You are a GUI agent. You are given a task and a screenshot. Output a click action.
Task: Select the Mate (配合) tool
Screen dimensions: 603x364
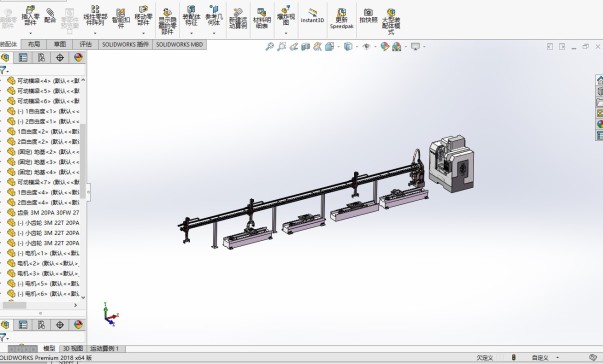50,15
